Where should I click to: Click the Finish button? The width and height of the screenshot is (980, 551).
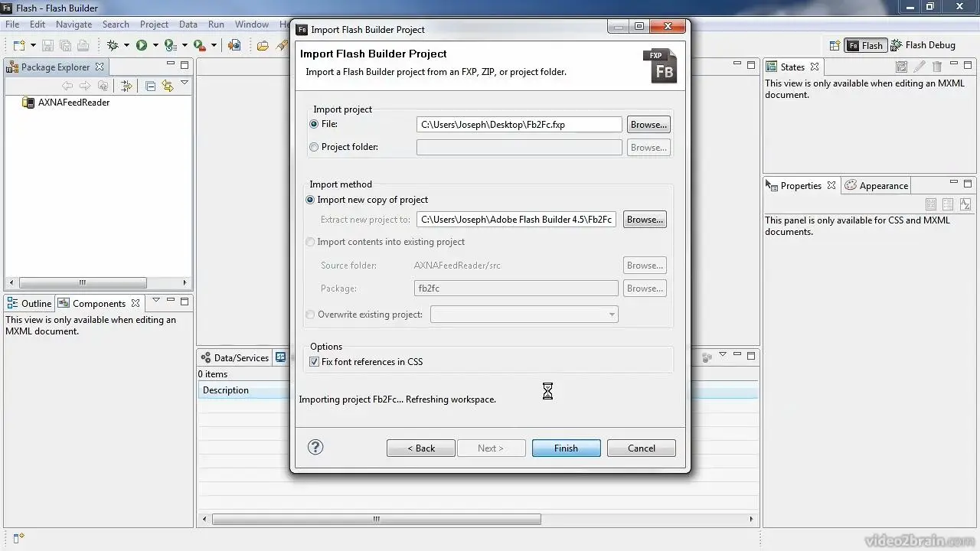pyautogui.click(x=566, y=448)
